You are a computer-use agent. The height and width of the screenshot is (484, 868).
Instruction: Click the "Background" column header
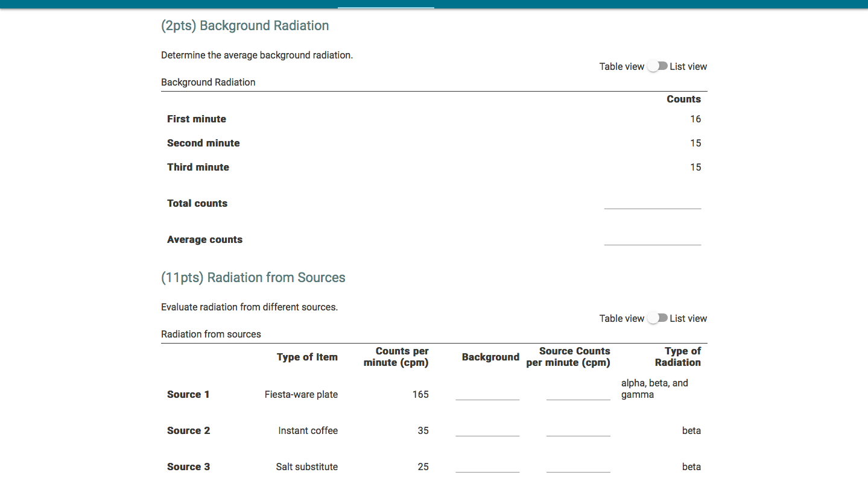[490, 357]
